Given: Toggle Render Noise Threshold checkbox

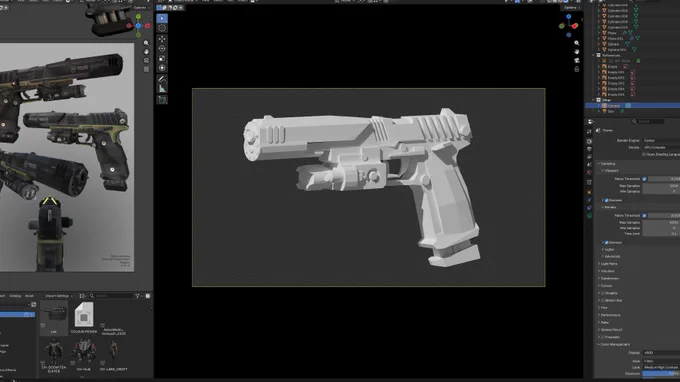Looking at the screenshot, I should click(644, 215).
